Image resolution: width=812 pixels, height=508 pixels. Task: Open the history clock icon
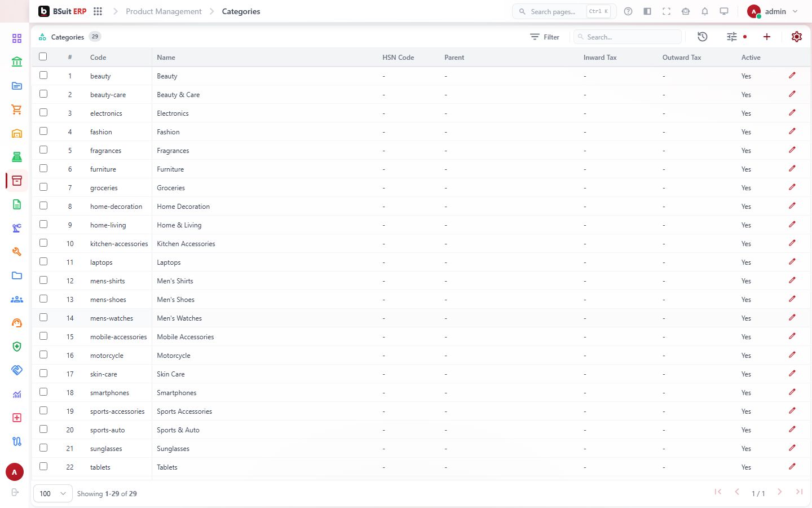[703, 37]
